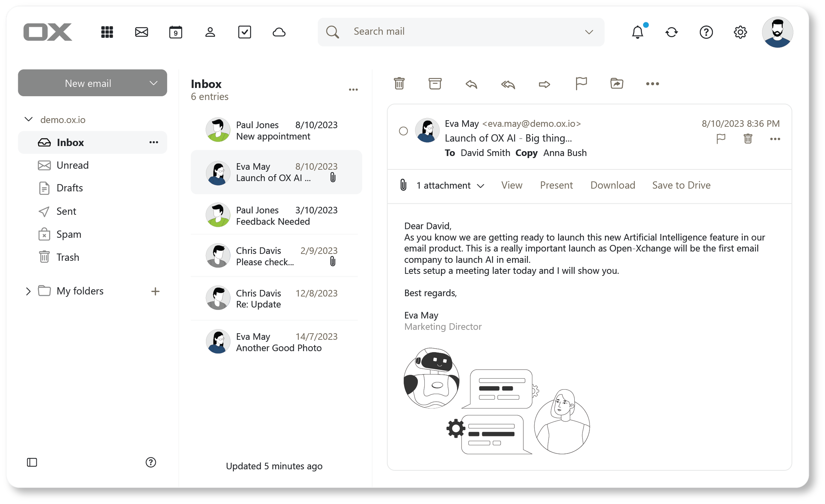Open the Mail app from top bar
The height and width of the screenshot is (504, 825).
[x=141, y=32]
